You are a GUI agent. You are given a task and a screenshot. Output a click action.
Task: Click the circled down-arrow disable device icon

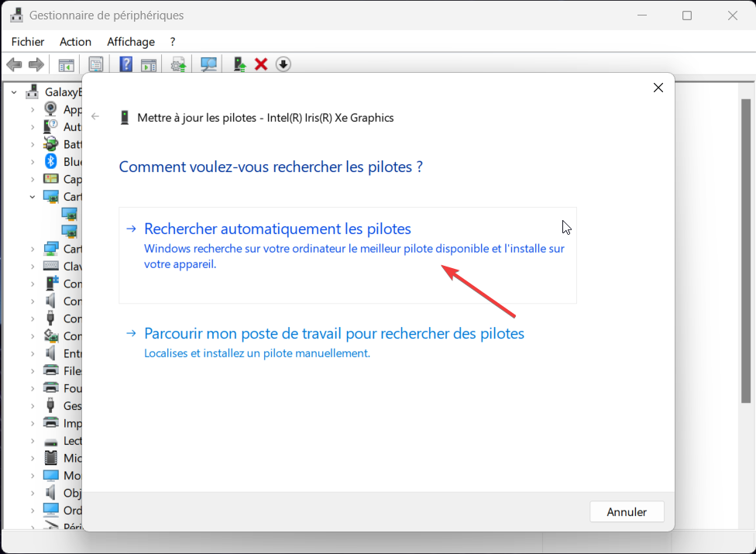283,64
